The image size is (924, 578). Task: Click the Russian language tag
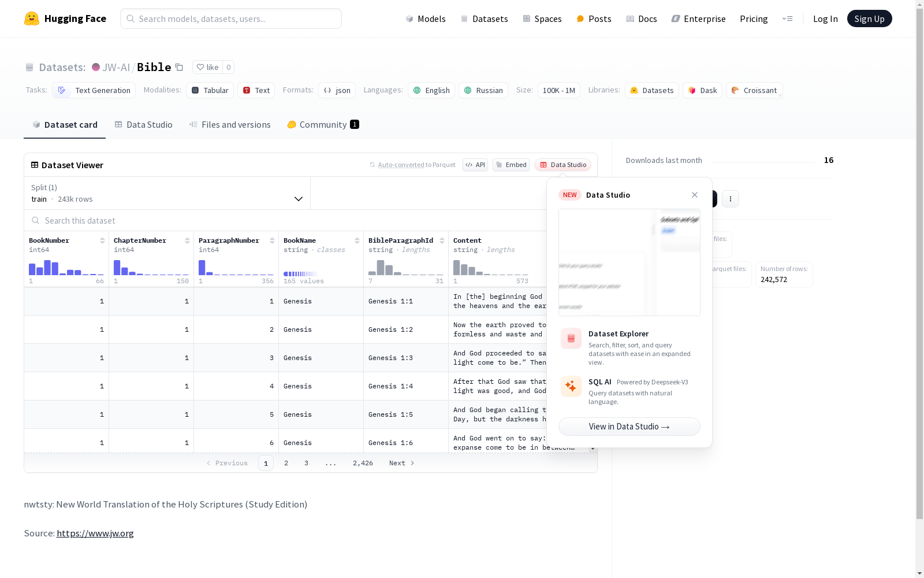pyautogui.click(x=483, y=90)
